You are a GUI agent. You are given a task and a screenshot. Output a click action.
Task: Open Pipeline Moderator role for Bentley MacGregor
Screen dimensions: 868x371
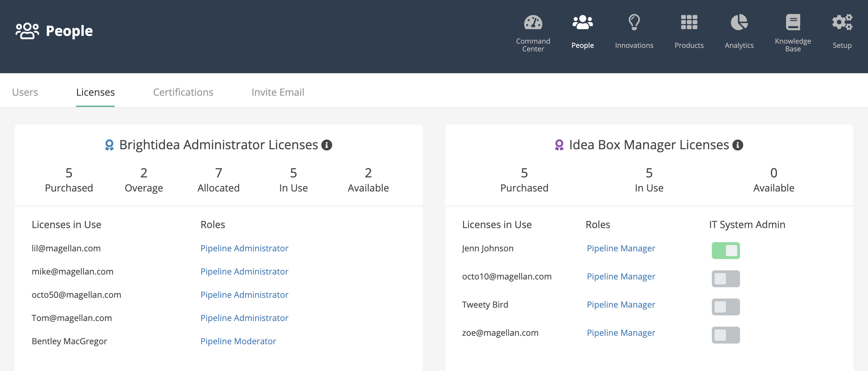[x=238, y=341]
